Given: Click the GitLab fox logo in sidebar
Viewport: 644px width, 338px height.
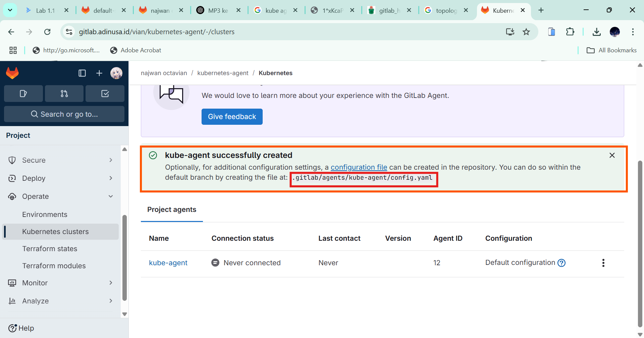Looking at the screenshot, I should 12,73.
